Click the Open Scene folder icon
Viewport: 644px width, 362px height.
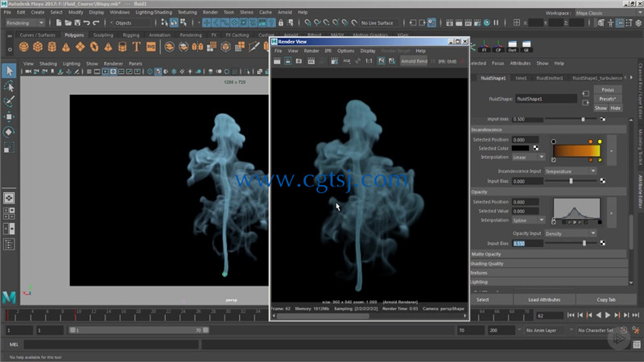click(68, 23)
